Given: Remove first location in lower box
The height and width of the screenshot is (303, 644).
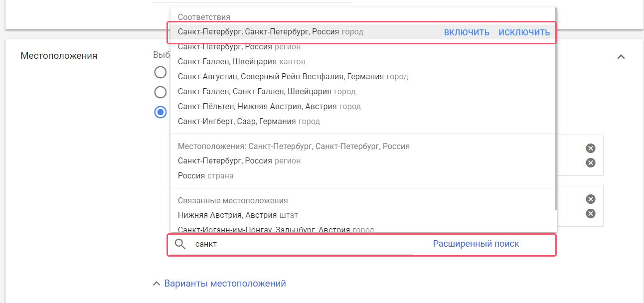Looking at the screenshot, I should click(591, 199).
